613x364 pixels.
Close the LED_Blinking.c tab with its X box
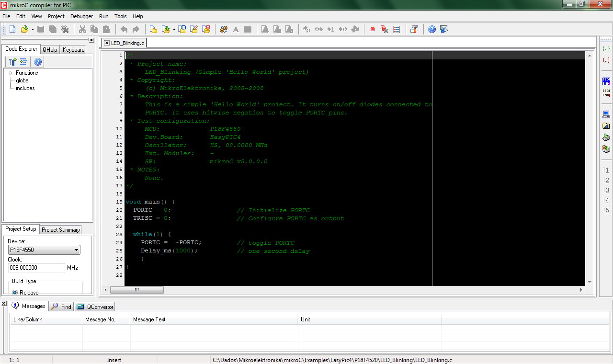(x=107, y=43)
